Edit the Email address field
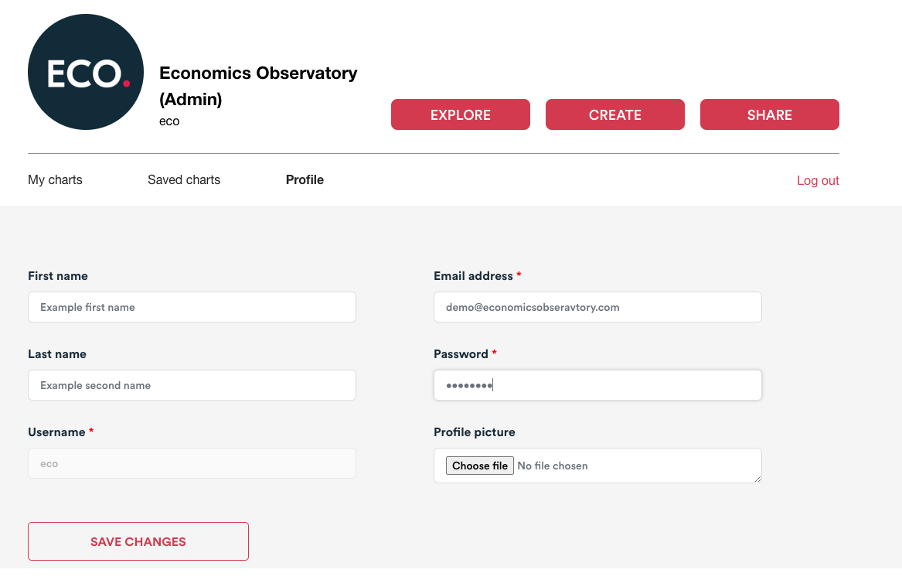The width and height of the screenshot is (902, 580). [598, 307]
